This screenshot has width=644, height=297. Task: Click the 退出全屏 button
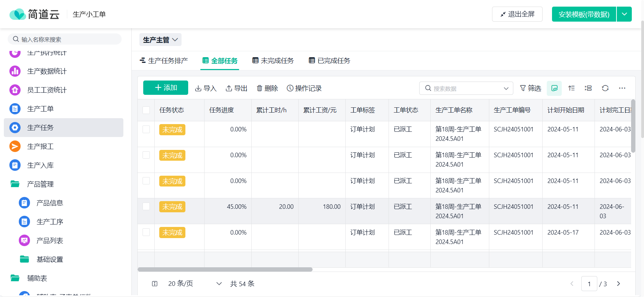coord(517,14)
